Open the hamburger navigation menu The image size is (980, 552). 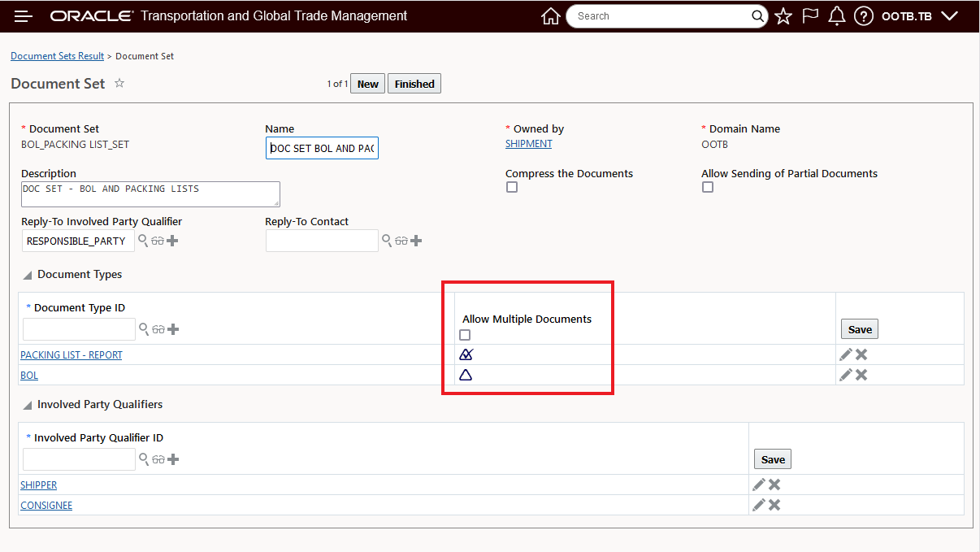[24, 16]
